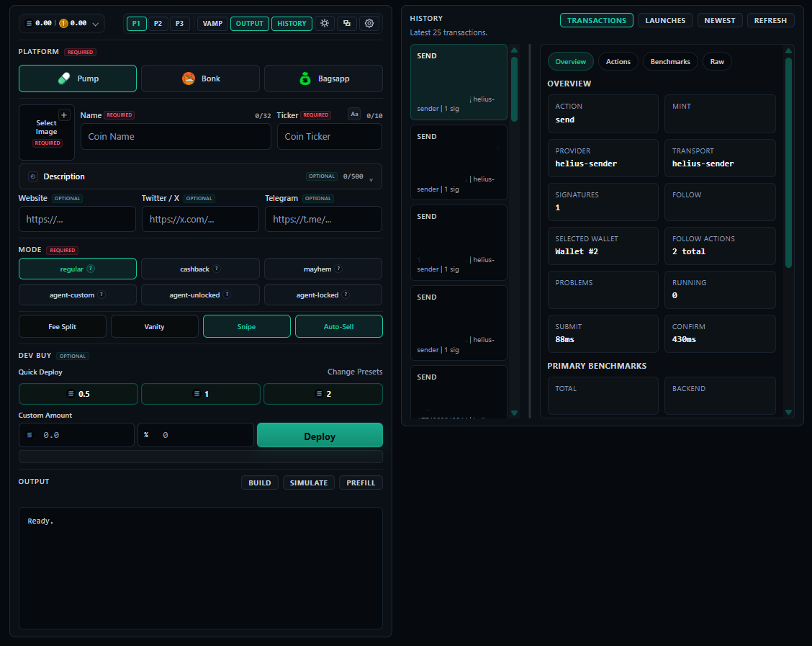Open settings via the gear icon

pyautogui.click(x=369, y=23)
